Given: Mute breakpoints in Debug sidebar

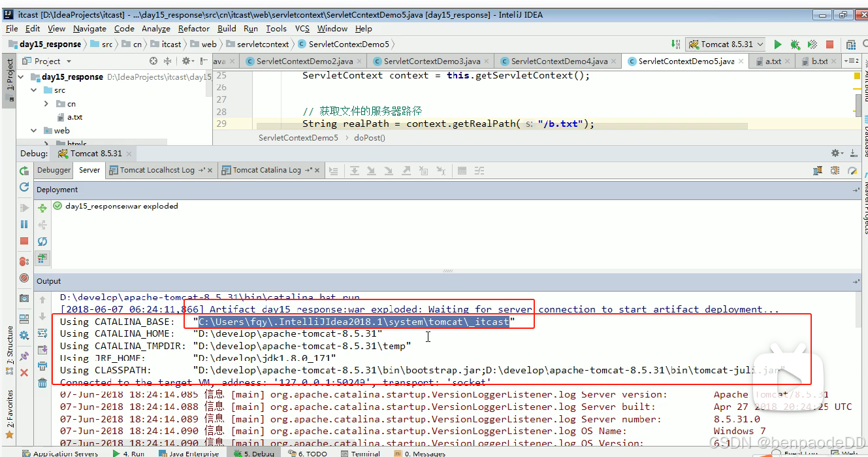Looking at the screenshot, I should [x=24, y=278].
